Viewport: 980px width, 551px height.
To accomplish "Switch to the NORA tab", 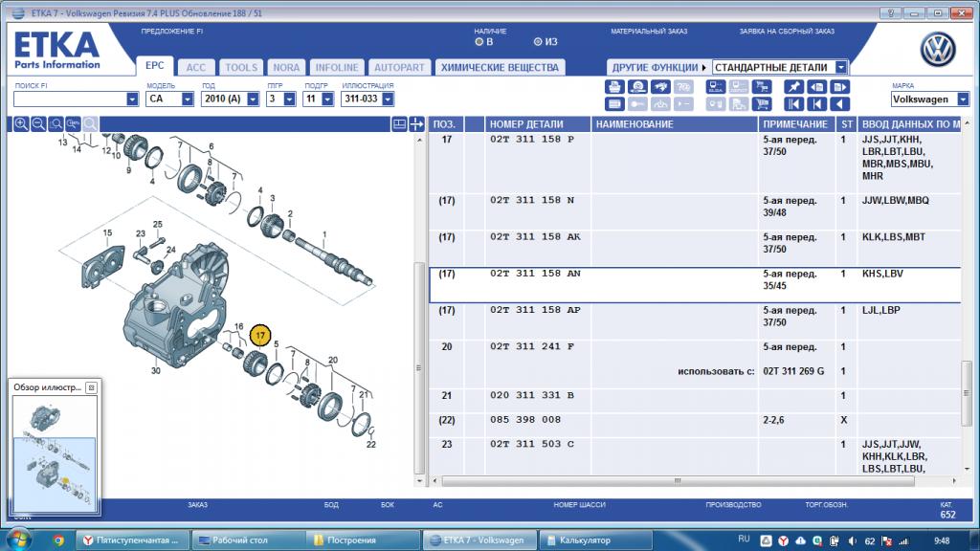I will coord(286,68).
